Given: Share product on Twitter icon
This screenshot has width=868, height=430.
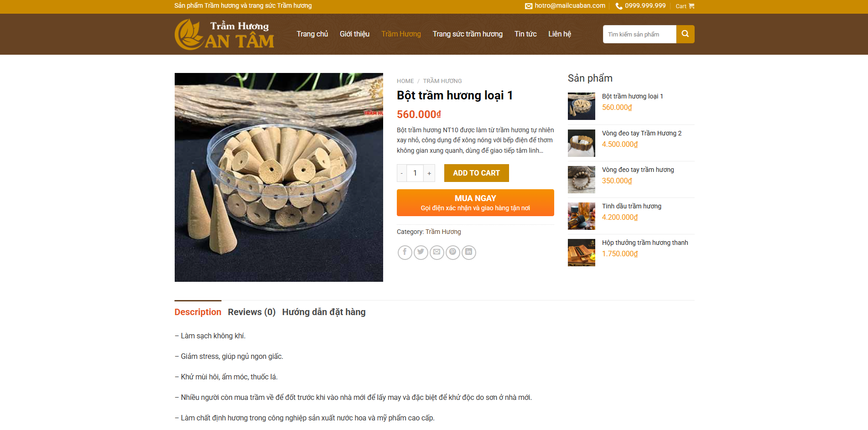Looking at the screenshot, I should click(x=421, y=252).
